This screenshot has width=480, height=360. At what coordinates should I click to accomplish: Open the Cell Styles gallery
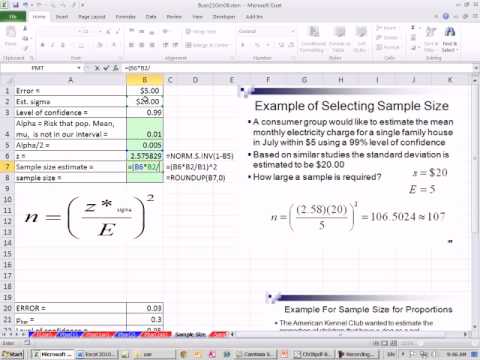click(361, 39)
